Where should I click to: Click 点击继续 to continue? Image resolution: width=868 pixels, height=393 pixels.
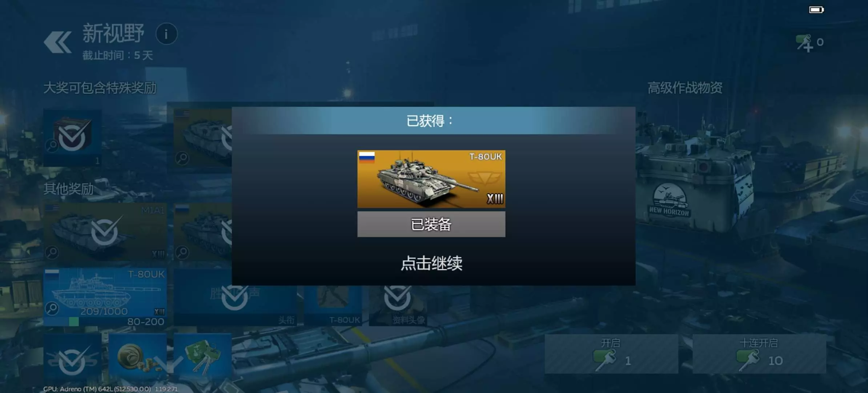coord(431,263)
